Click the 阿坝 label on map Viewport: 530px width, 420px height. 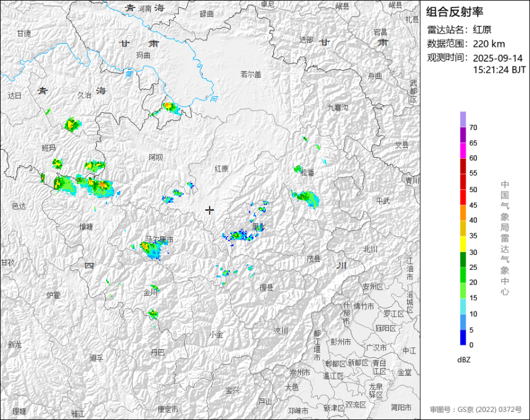pyautogui.click(x=156, y=157)
